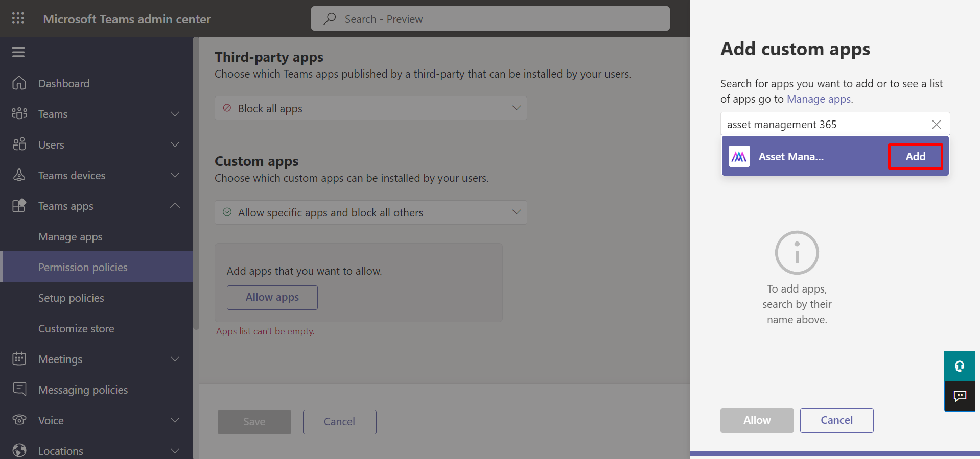Go to Manage apps in sidebar
The image size is (980, 459).
pos(70,237)
